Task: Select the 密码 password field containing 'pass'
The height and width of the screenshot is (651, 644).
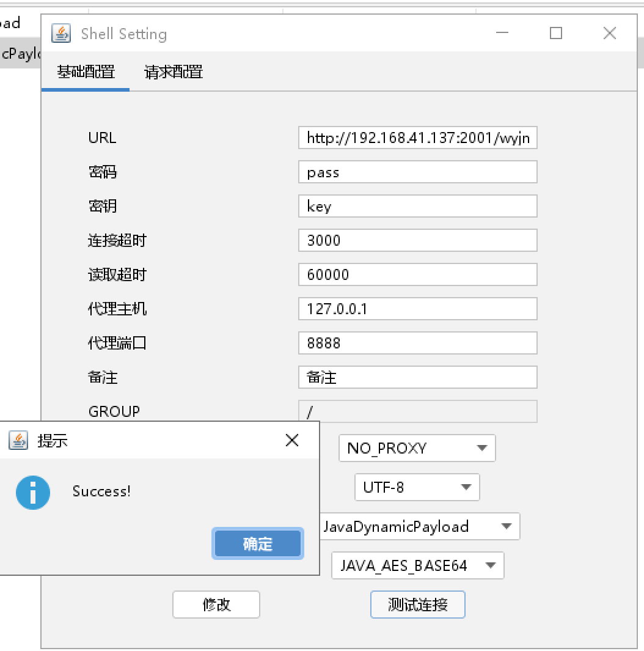Action: click(x=417, y=172)
